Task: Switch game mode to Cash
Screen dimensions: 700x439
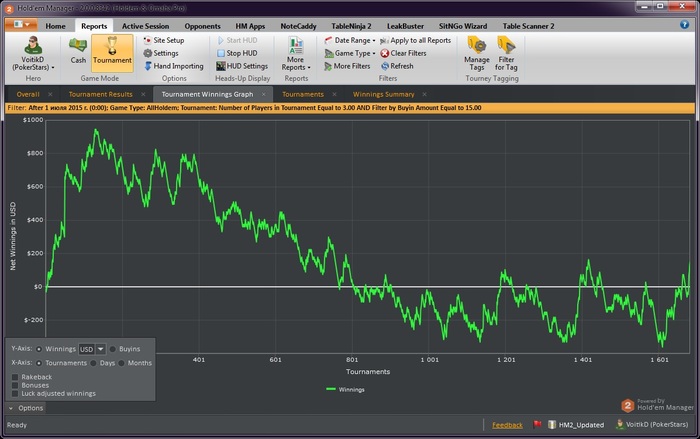Action: 78,51
